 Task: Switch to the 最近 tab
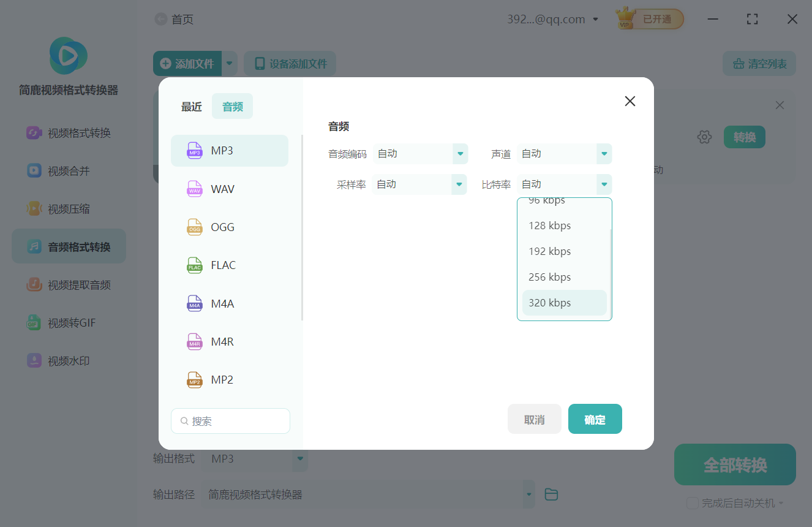[x=191, y=106]
